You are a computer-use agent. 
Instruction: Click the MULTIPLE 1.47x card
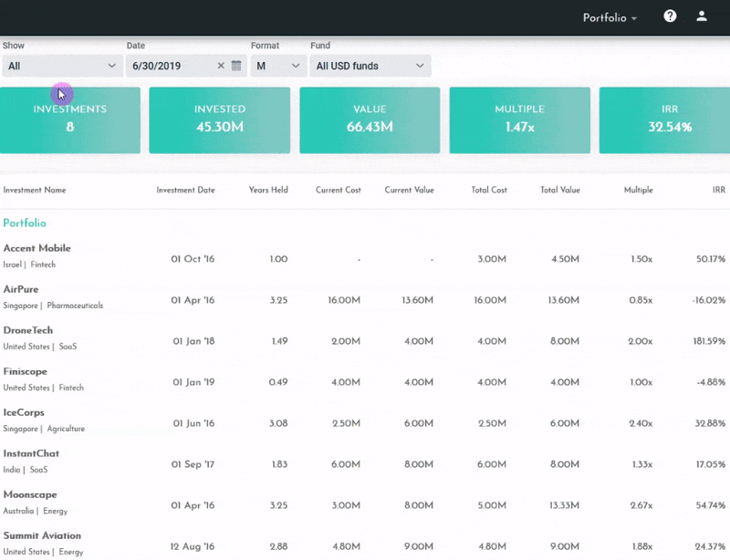tap(516, 119)
